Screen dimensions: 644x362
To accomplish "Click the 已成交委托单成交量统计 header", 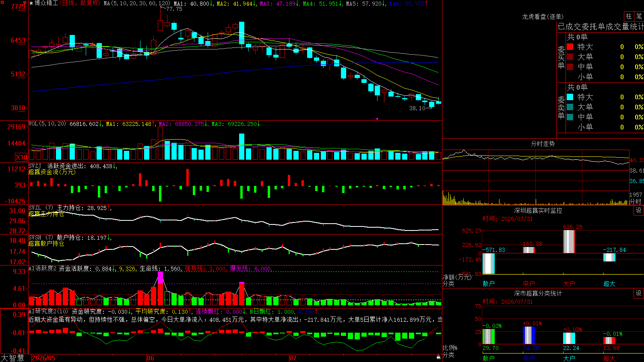I will pyautogui.click(x=601, y=27).
